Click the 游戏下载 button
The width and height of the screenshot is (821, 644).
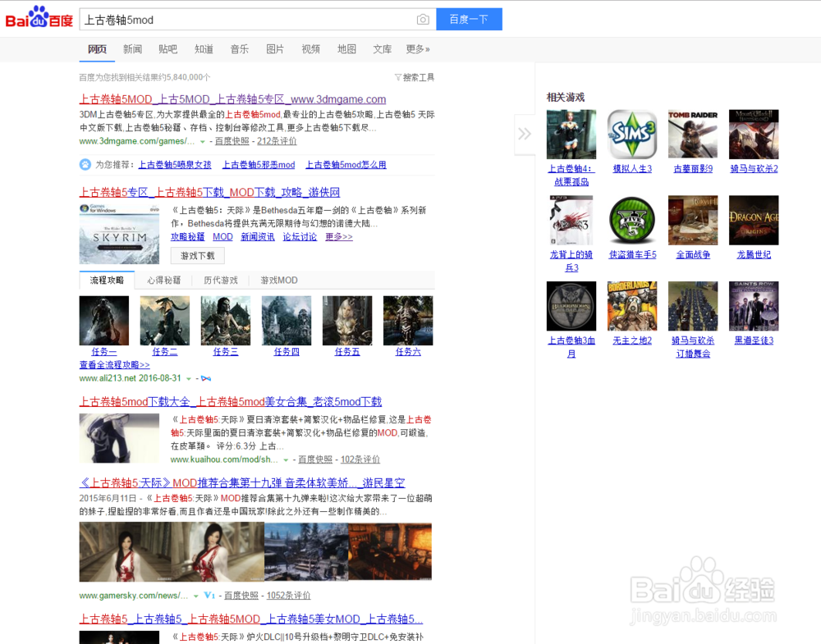[197, 256]
